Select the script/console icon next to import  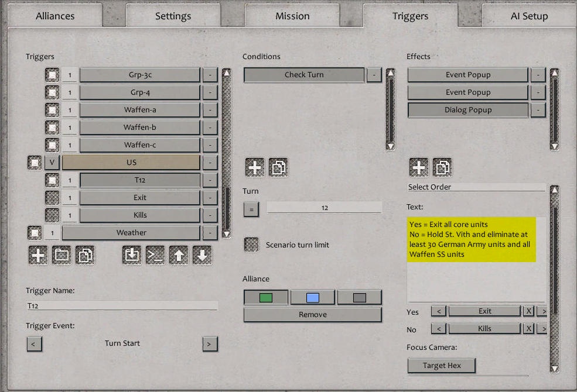coord(155,255)
